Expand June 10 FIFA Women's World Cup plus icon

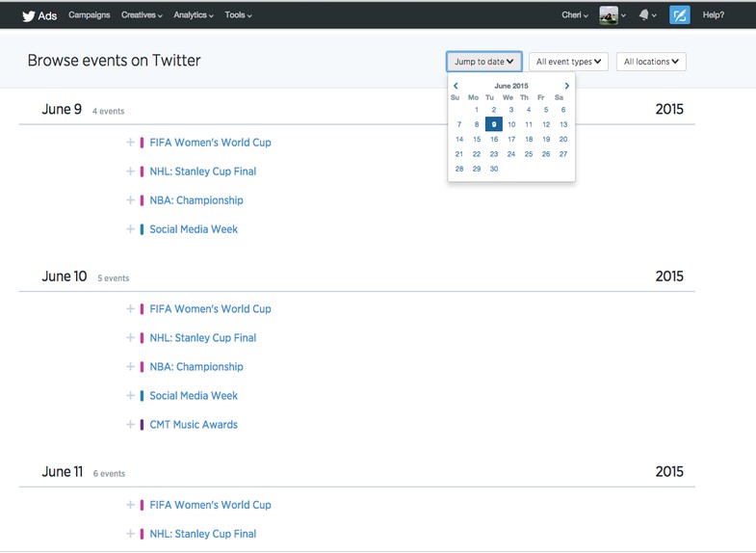click(x=130, y=308)
